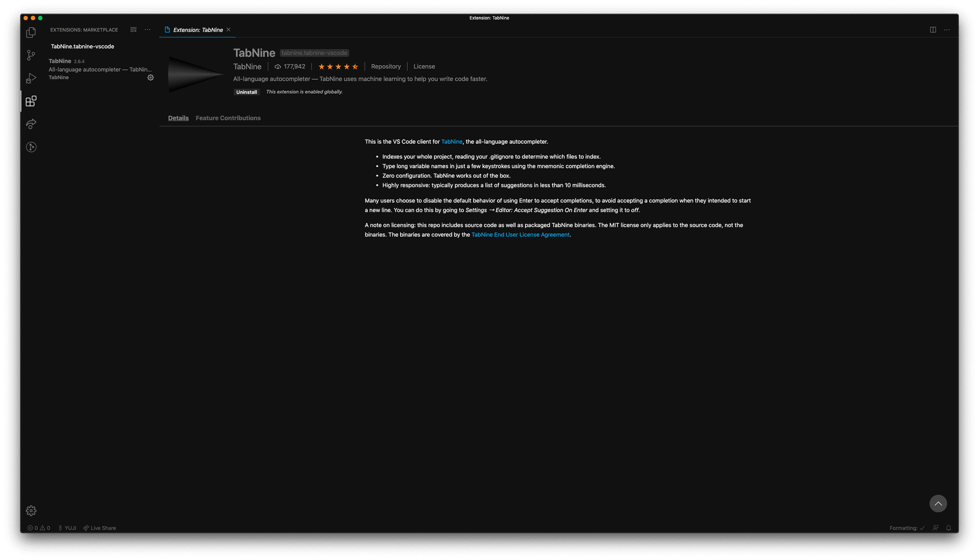Open TabNine End User License Agreement link
Screen dimensions: 979x560
point(521,235)
